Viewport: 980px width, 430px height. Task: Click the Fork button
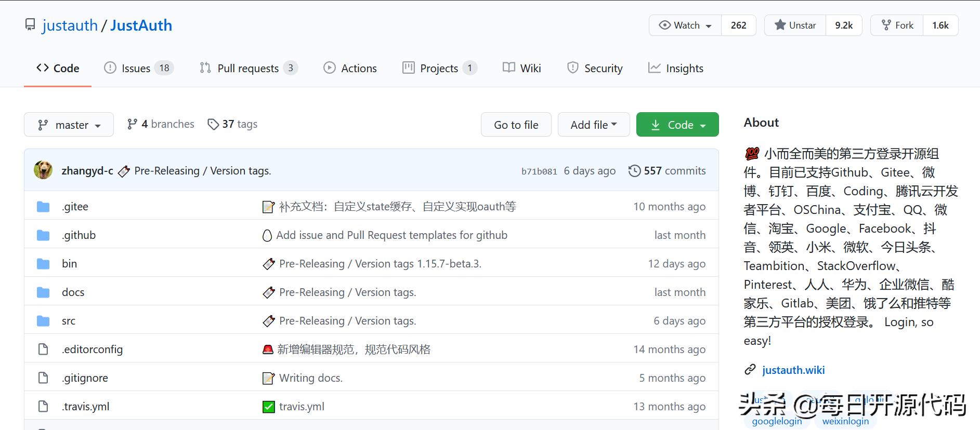[x=897, y=25]
